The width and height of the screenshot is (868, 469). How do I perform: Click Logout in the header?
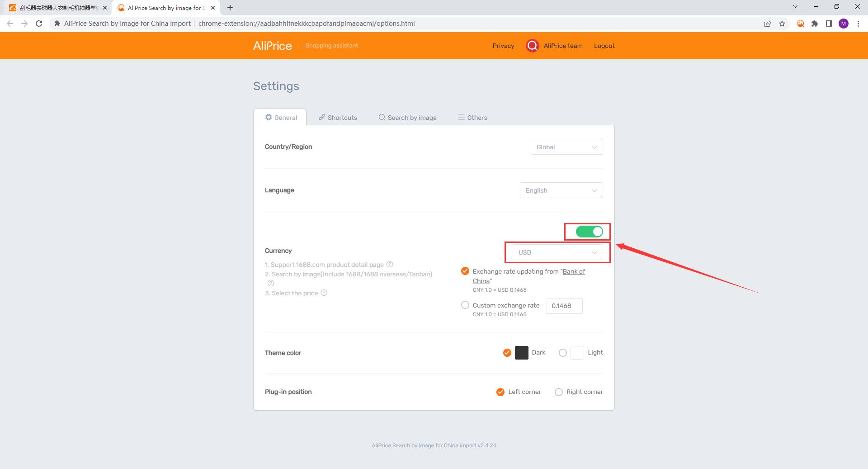(604, 46)
